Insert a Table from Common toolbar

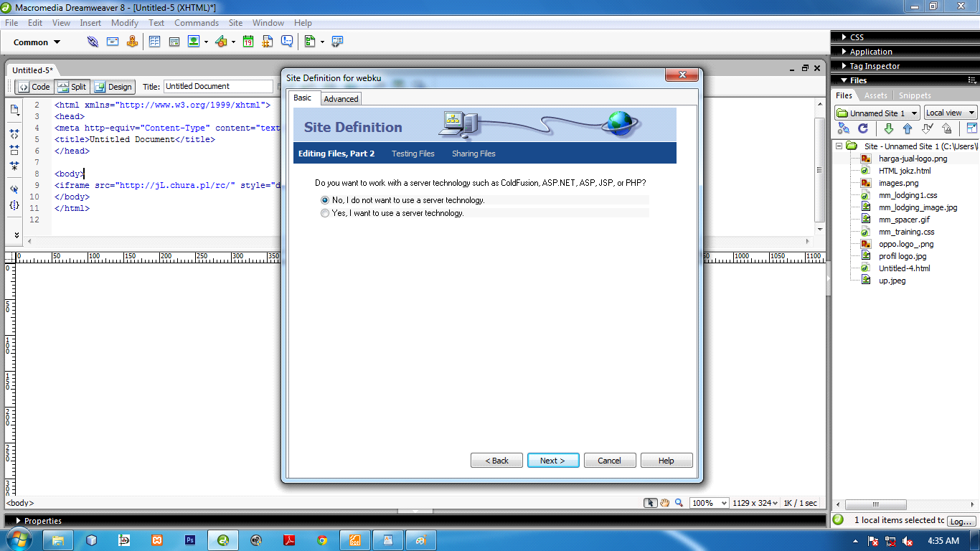click(x=154, y=42)
